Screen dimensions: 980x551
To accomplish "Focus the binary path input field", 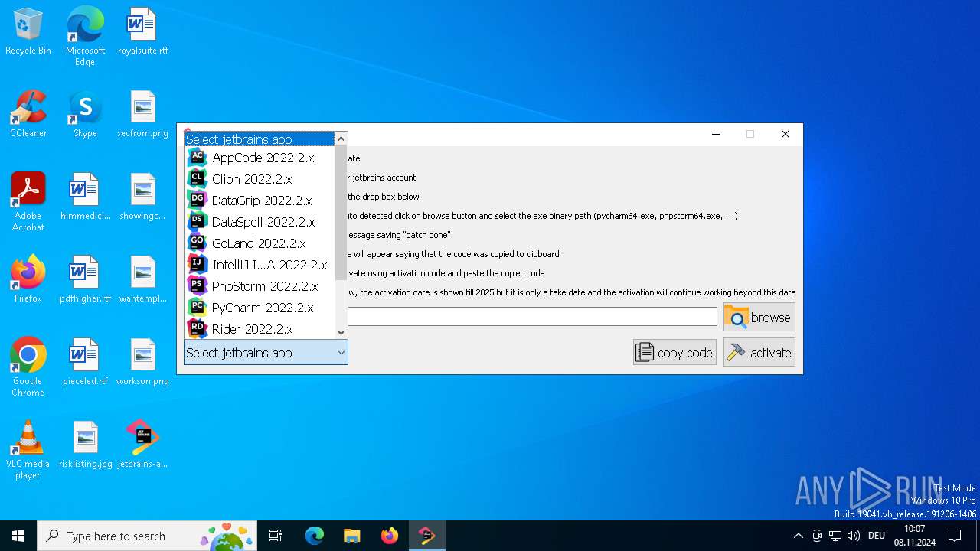I will point(532,317).
